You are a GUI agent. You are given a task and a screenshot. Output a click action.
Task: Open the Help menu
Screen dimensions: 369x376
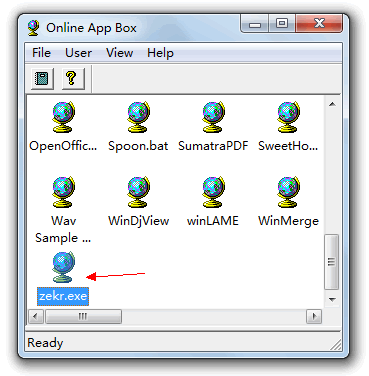(x=160, y=53)
